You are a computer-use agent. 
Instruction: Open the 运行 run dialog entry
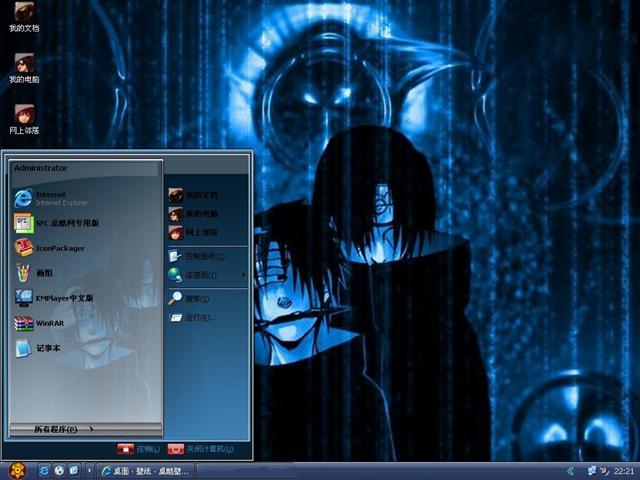(193, 318)
